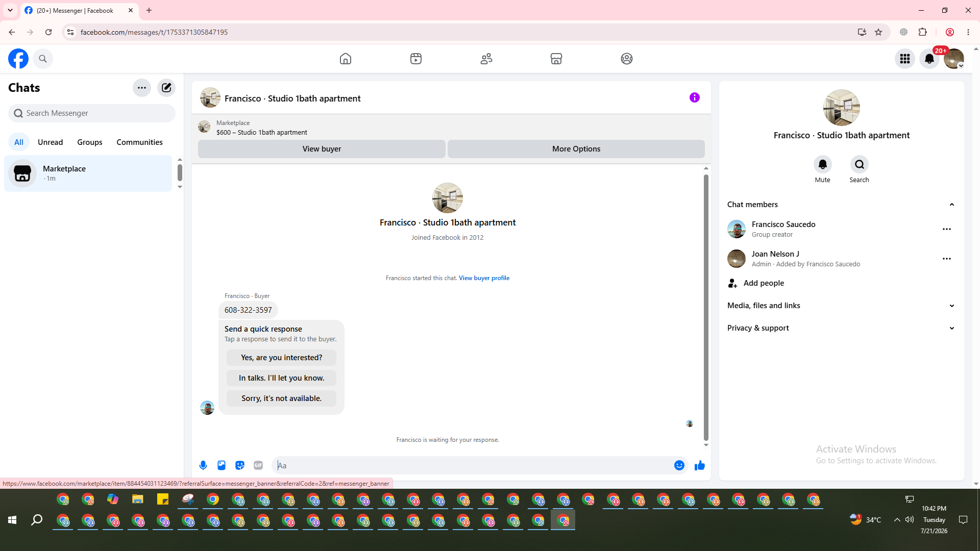Open the Reels video icon
This screenshot has width=980, height=551.
tap(416, 59)
